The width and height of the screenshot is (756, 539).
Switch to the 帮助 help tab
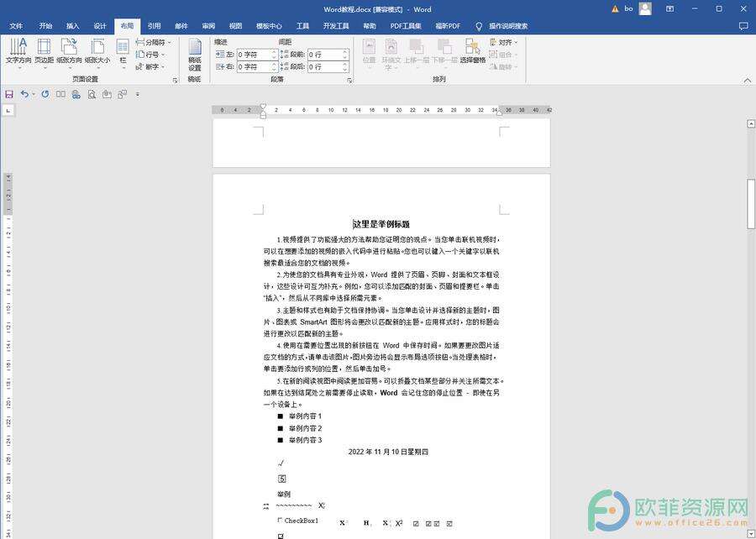(370, 26)
